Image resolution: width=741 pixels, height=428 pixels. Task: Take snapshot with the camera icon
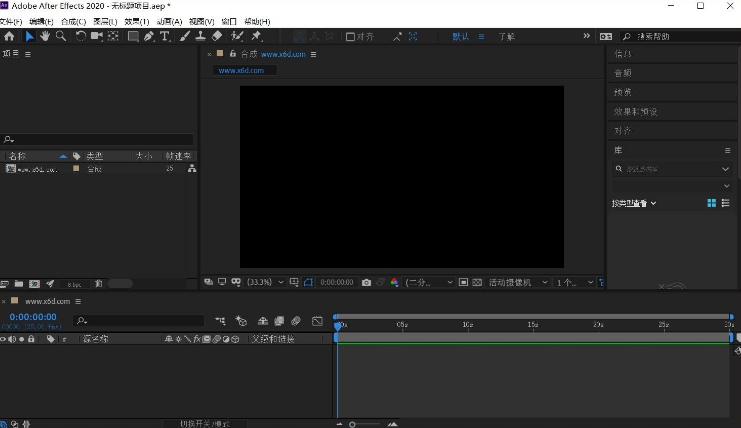click(367, 283)
